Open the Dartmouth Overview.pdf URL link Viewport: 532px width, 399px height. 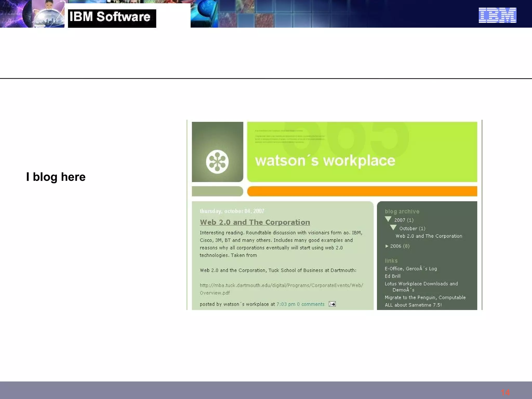coord(281,285)
